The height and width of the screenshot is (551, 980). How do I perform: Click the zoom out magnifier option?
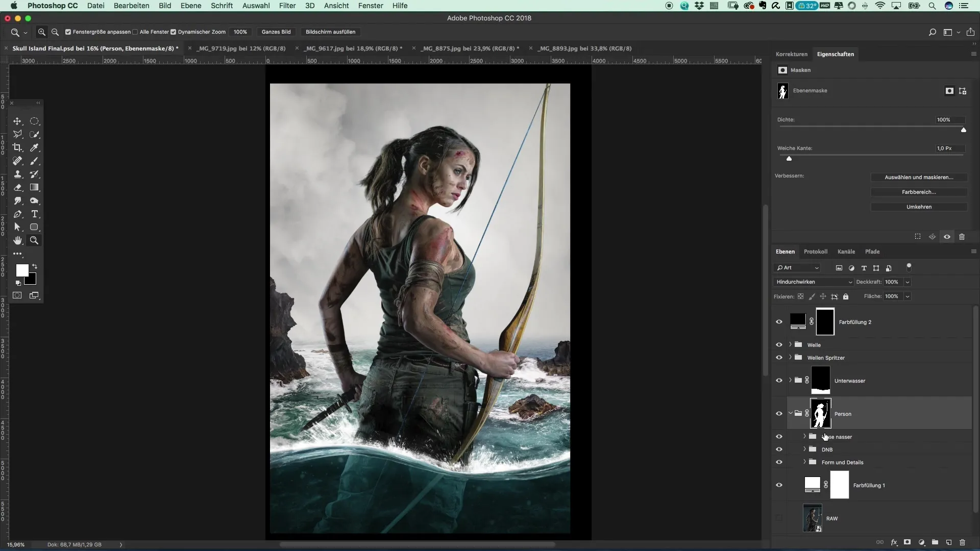tap(55, 32)
